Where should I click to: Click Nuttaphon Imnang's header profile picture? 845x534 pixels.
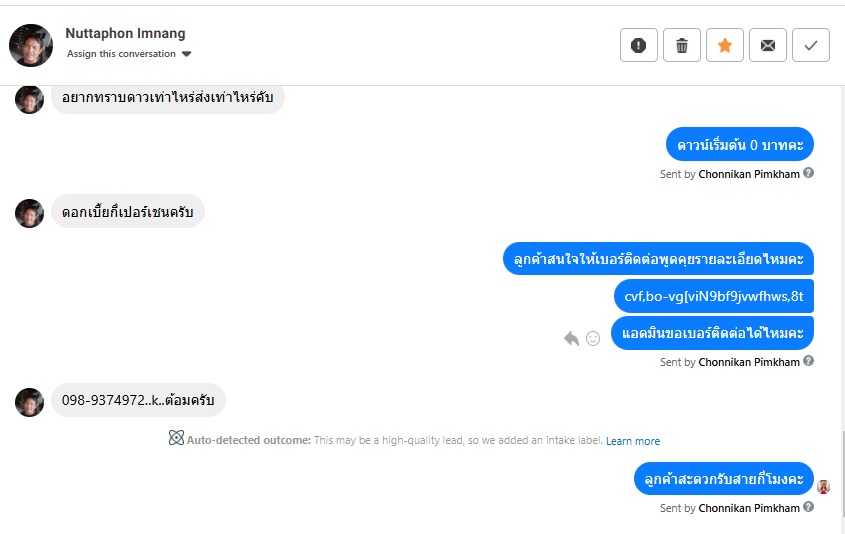[31, 45]
